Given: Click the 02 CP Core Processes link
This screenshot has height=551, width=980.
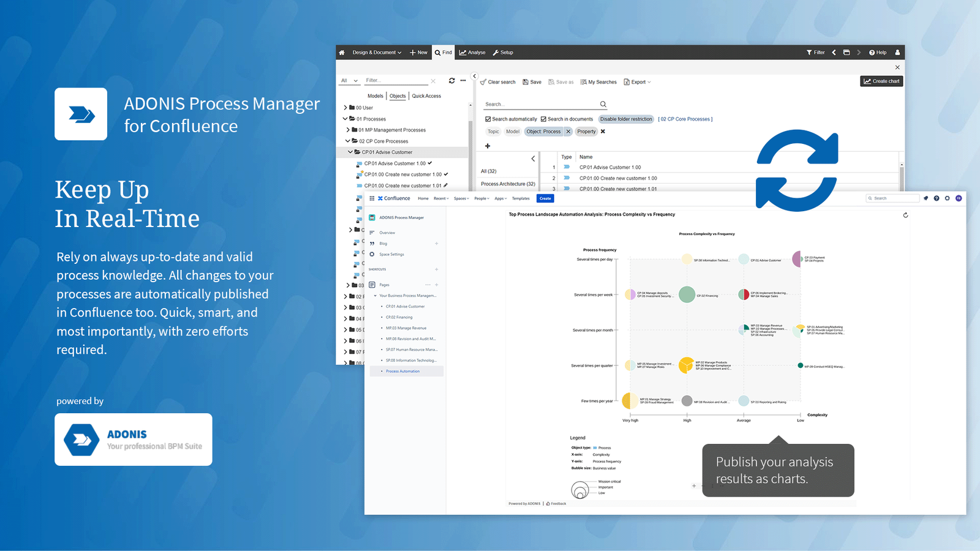Looking at the screenshot, I should pyautogui.click(x=685, y=119).
